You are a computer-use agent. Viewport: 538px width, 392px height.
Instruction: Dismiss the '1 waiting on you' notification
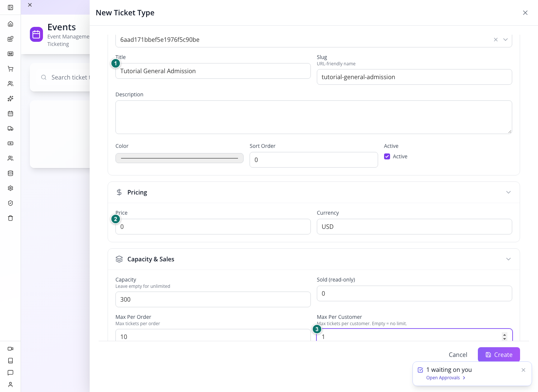point(523,370)
